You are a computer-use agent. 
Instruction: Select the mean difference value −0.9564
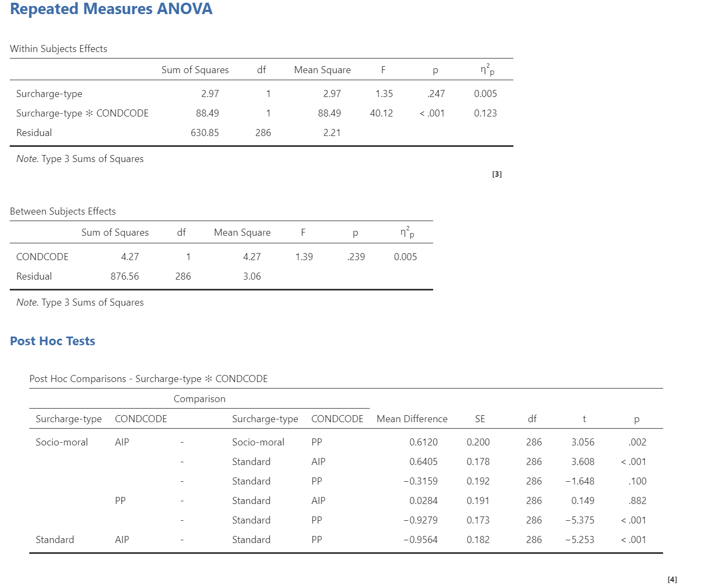[420, 540]
